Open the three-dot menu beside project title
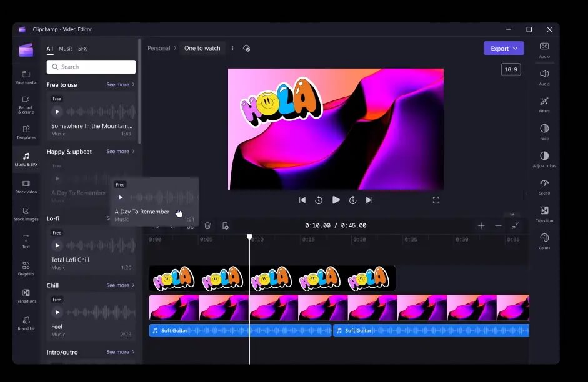 click(x=232, y=48)
